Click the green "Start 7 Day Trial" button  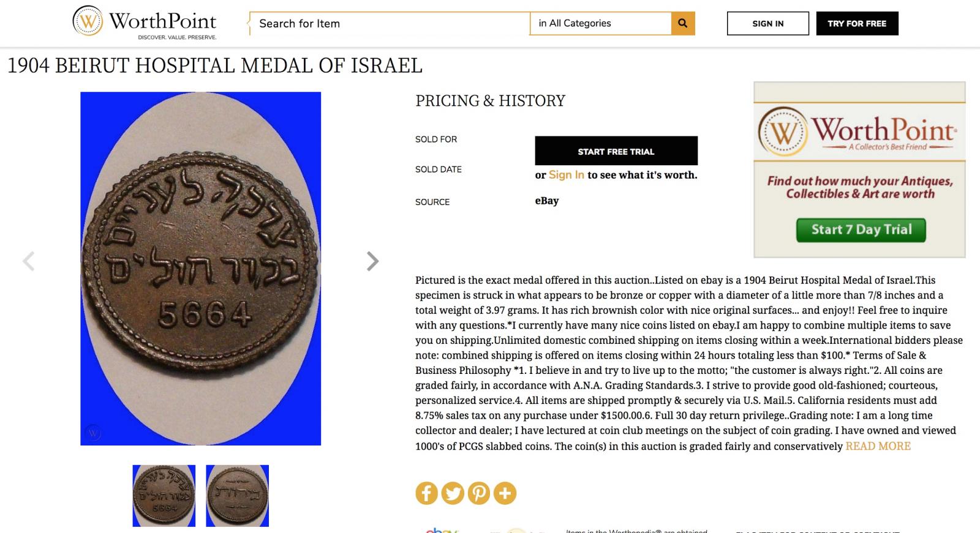861,230
